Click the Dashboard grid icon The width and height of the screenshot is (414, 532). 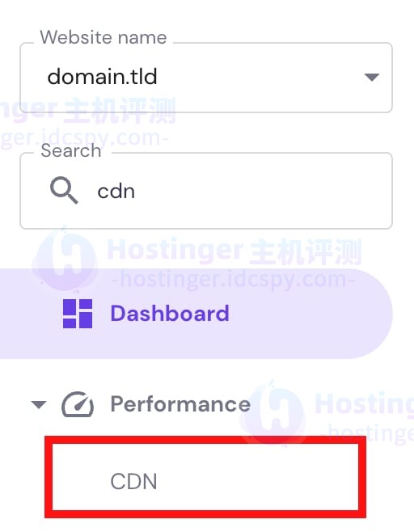click(78, 314)
